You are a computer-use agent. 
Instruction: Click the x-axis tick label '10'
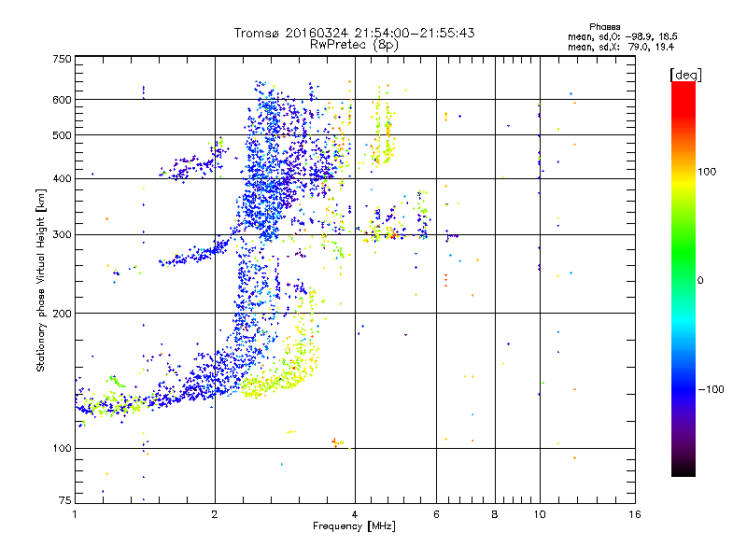[540, 514]
